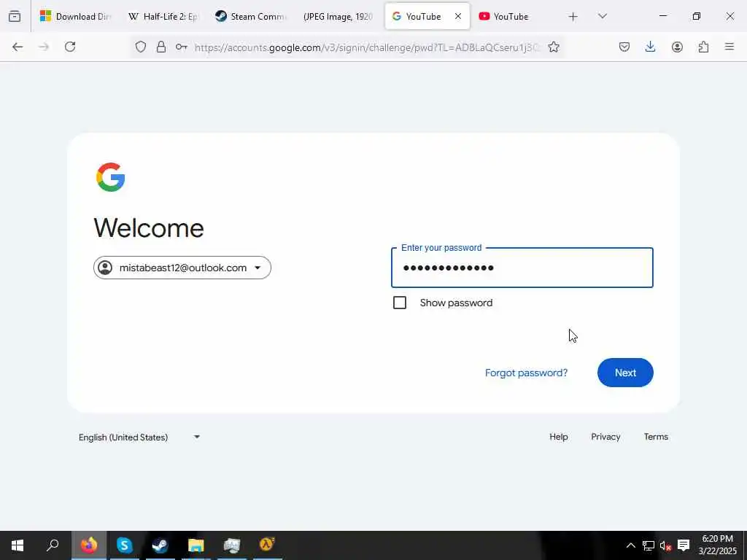Open the downloads panel
Screen dimensions: 747x560
(x=650, y=47)
